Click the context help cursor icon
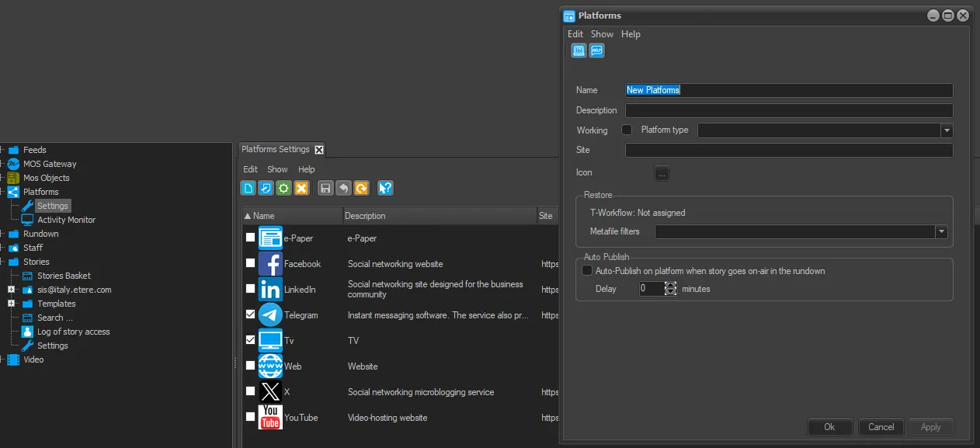980x448 pixels. [385, 188]
